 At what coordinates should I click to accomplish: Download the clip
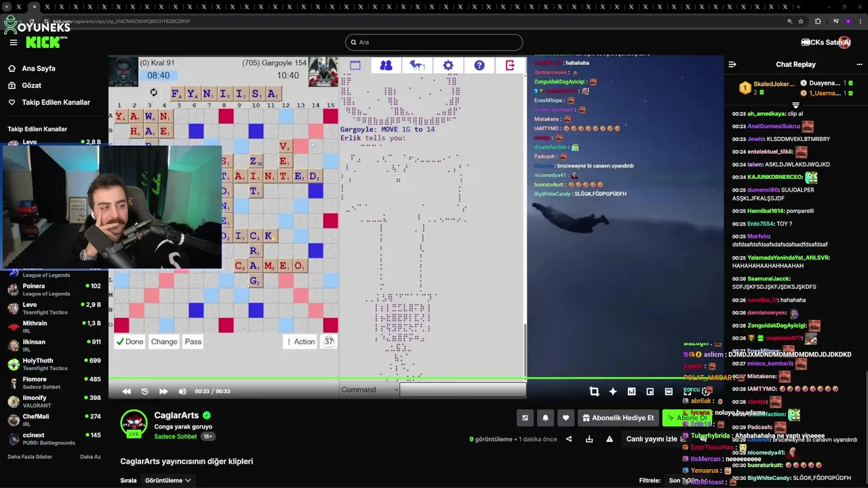click(589, 439)
